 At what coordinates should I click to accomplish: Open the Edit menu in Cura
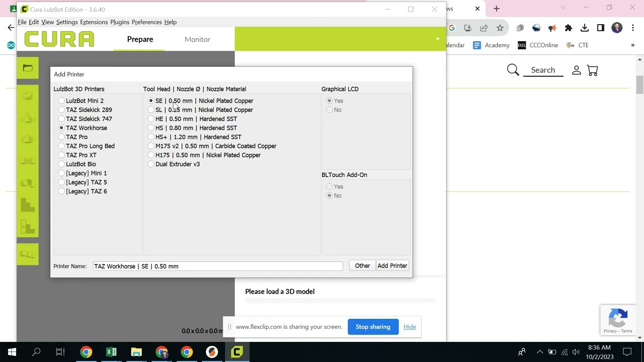pos(34,22)
